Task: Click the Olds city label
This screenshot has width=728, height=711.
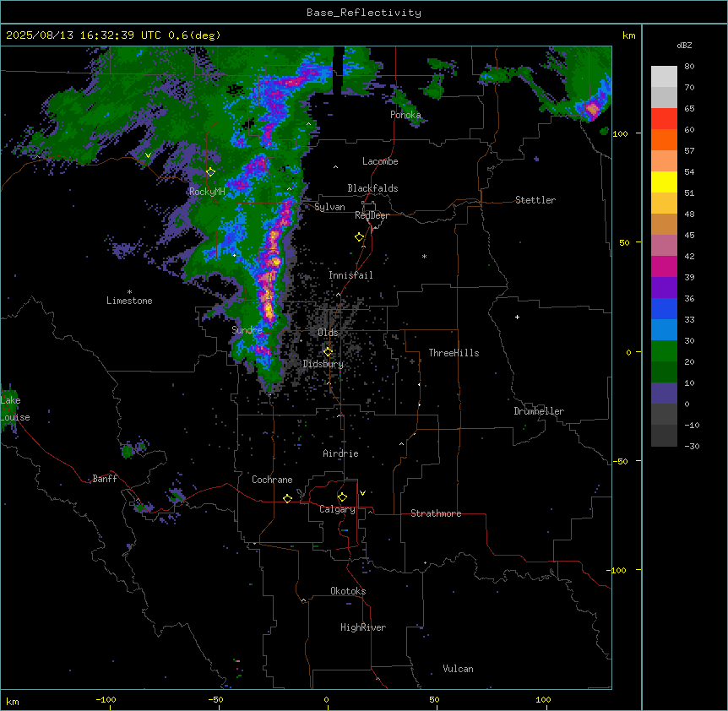Action: (x=328, y=333)
